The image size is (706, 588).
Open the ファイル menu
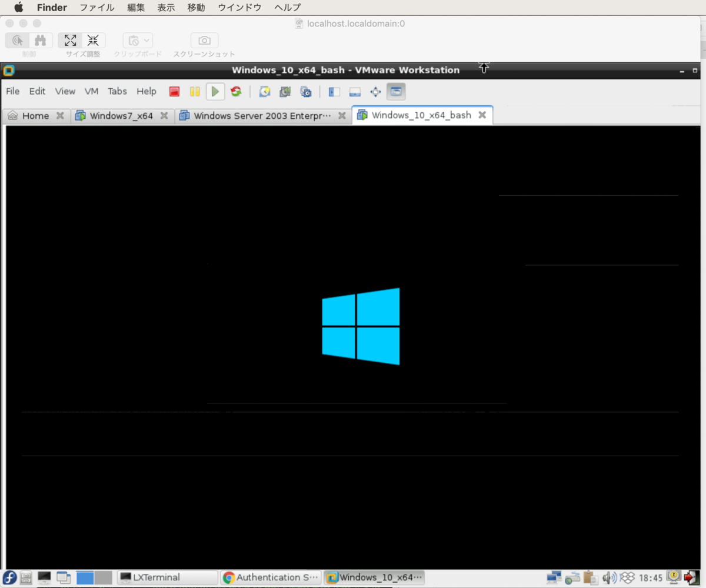coord(97,8)
